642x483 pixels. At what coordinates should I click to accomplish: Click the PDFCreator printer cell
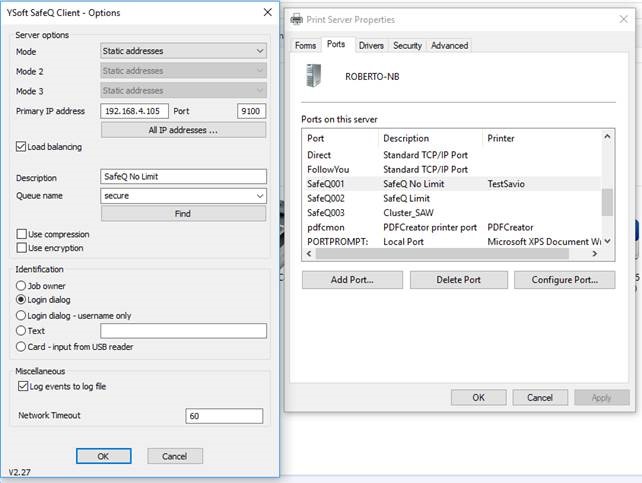(510, 227)
